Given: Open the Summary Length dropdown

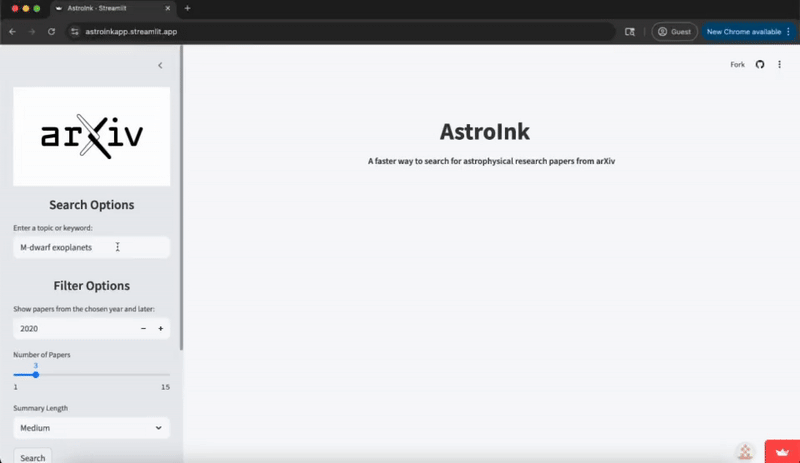Looking at the screenshot, I should pos(91,428).
